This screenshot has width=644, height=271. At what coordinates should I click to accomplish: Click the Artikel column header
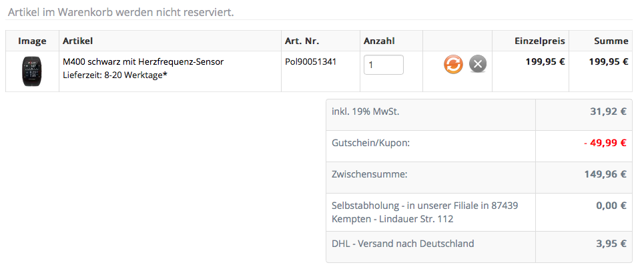[x=79, y=41]
